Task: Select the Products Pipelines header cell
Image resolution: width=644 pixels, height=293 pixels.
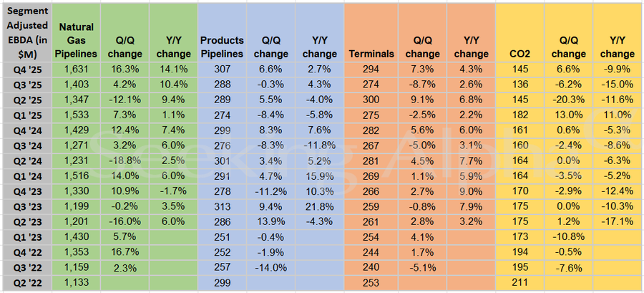Action: [x=222, y=47]
